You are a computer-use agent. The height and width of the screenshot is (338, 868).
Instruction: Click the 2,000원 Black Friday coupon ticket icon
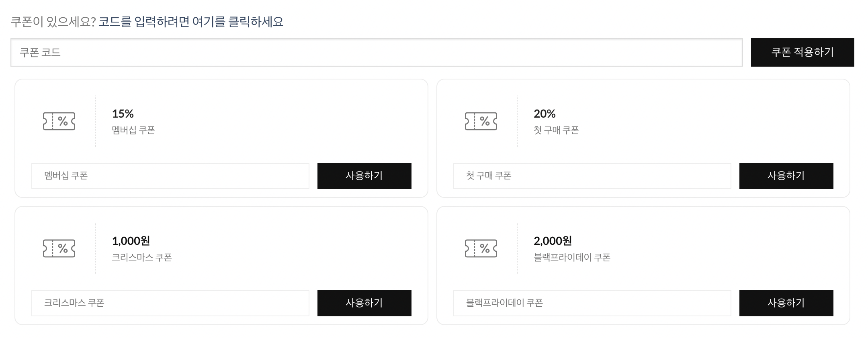pyautogui.click(x=481, y=248)
